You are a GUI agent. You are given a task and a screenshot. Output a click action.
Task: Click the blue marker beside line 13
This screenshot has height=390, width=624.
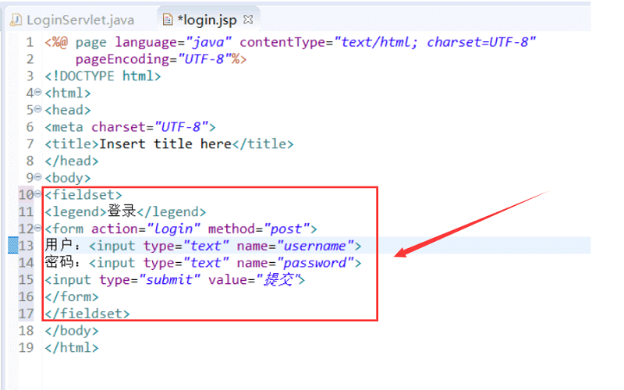13,245
